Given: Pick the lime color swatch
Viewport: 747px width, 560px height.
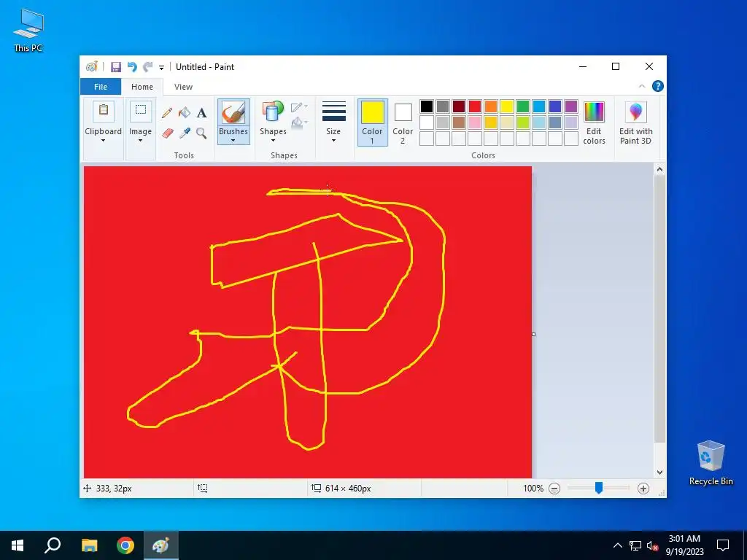Looking at the screenshot, I should pos(523,122).
